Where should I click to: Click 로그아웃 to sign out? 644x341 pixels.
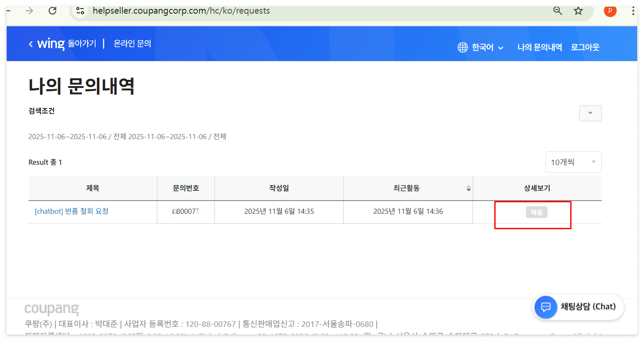point(585,47)
